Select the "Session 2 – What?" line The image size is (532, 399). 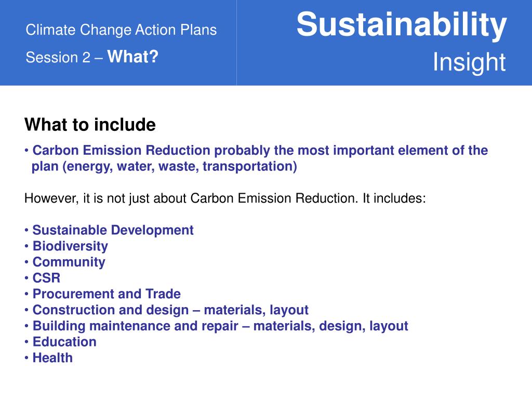[x=92, y=57]
